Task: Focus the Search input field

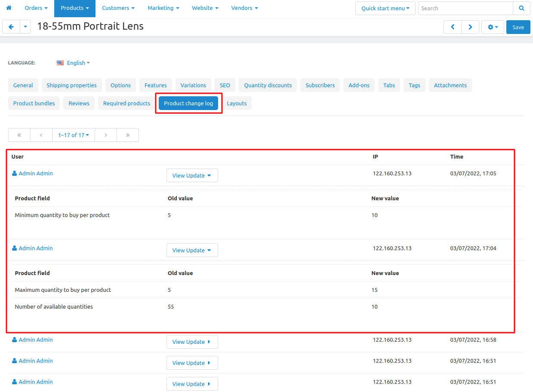Action: click(465, 8)
